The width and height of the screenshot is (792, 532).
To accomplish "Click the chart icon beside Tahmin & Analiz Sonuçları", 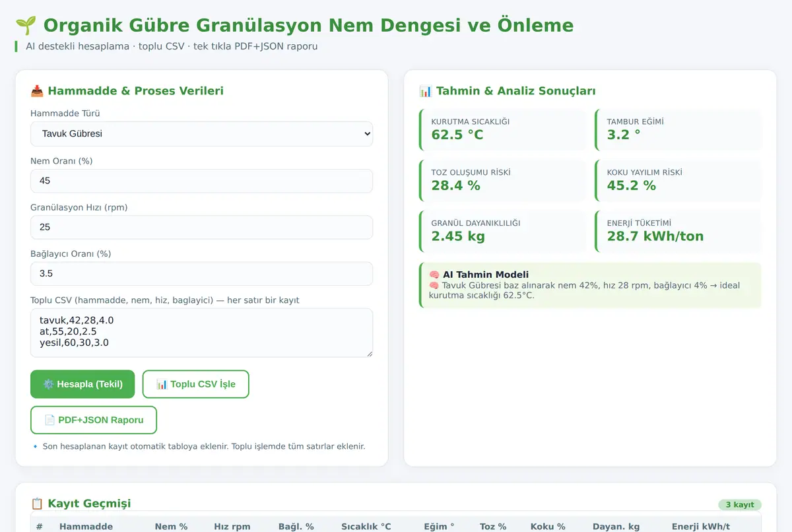I will 426,91.
